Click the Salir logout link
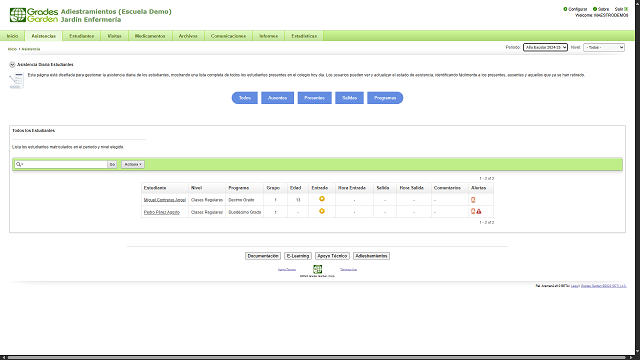The width and height of the screenshot is (640, 360). click(619, 9)
